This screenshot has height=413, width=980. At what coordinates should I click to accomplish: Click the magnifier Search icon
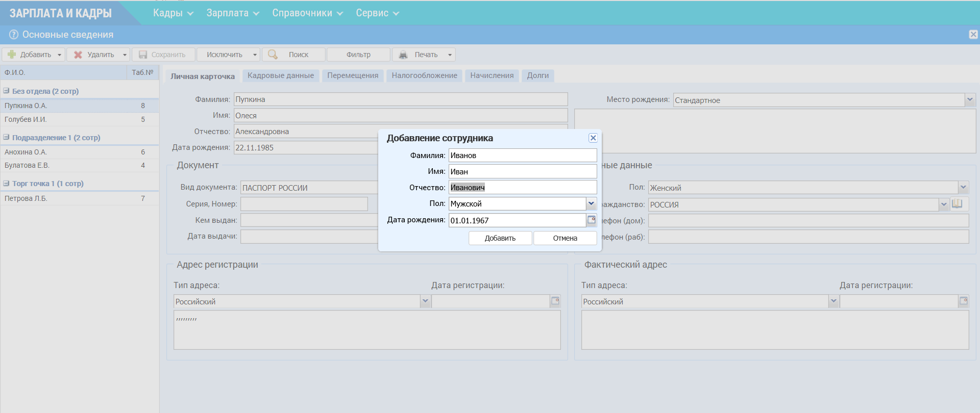pyautogui.click(x=273, y=55)
